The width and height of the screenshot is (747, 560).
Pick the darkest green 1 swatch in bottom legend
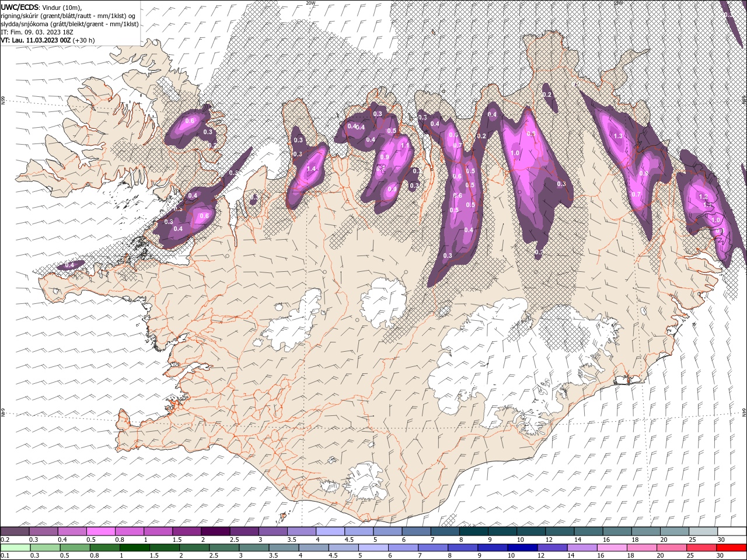click(x=134, y=548)
